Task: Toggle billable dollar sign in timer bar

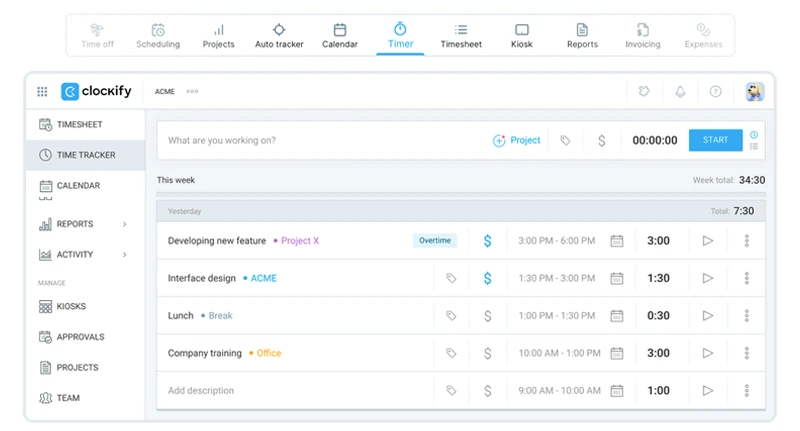Action: pos(602,141)
